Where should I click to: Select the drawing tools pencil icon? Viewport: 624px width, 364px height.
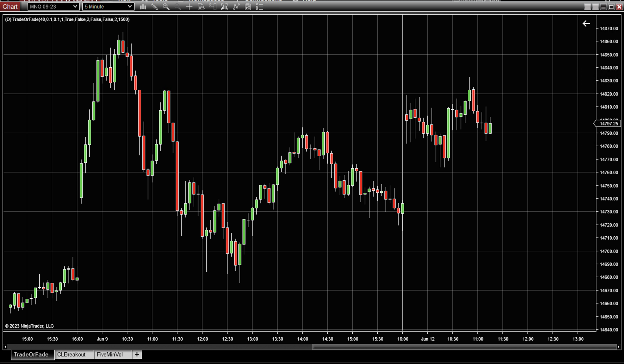pyautogui.click(x=155, y=7)
